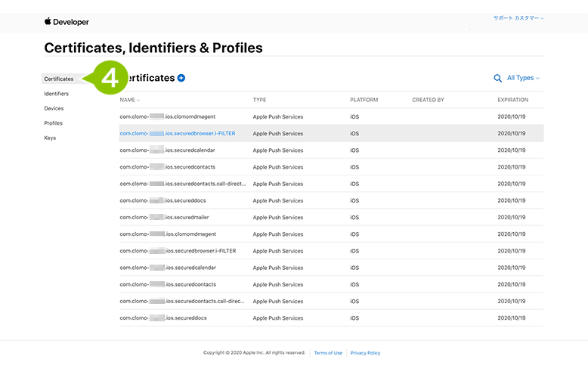The width and height of the screenshot is (588, 378).
Task: Open Identifiers in the sidebar
Action: (56, 94)
